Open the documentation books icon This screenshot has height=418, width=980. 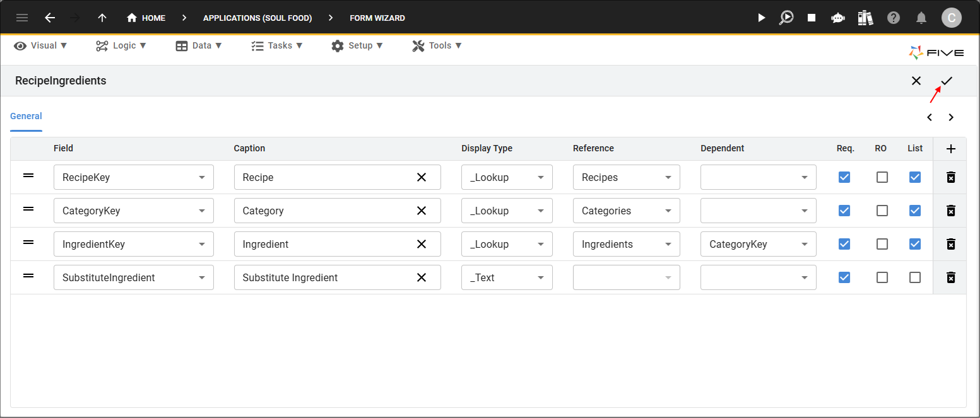click(x=865, y=18)
